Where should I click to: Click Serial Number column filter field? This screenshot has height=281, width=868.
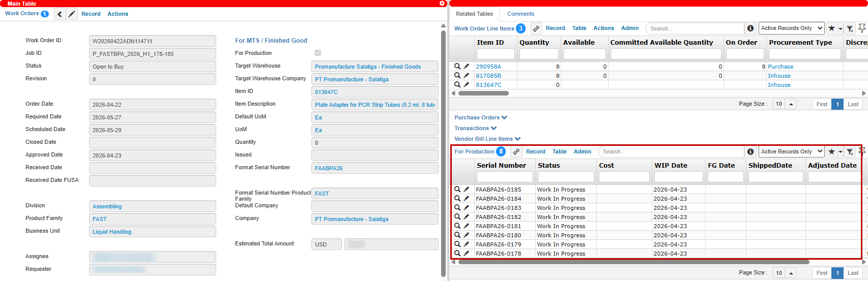(x=505, y=177)
